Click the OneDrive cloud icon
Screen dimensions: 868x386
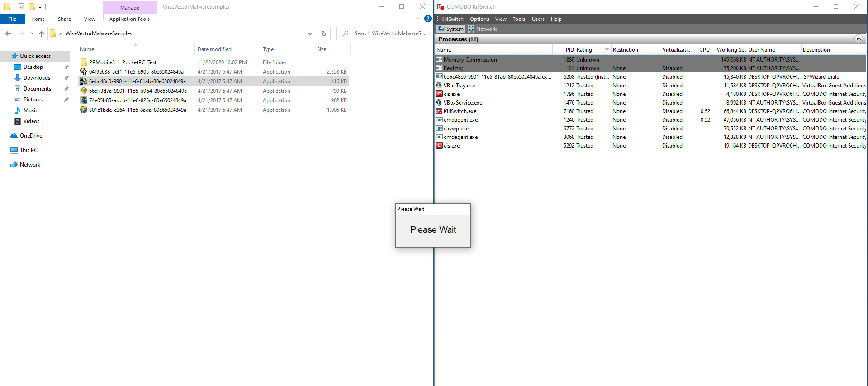coord(14,136)
